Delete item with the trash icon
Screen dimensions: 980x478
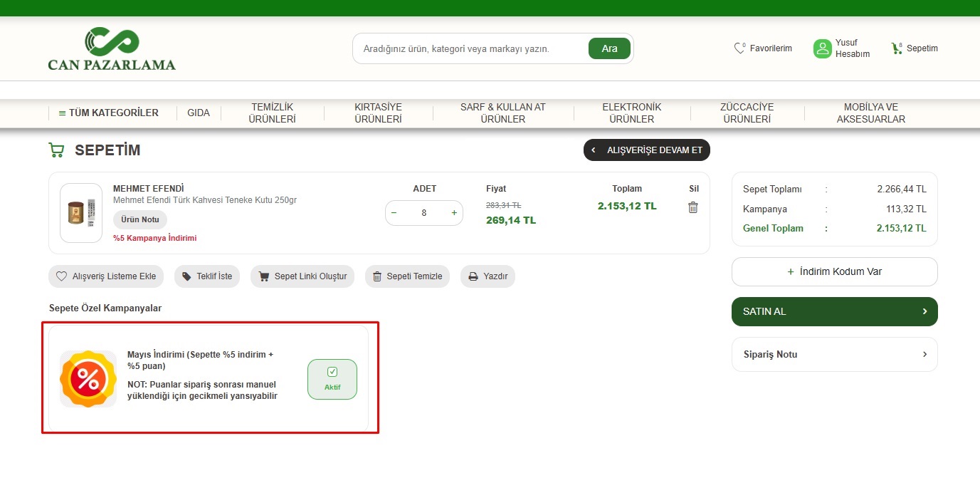click(x=693, y=207)
